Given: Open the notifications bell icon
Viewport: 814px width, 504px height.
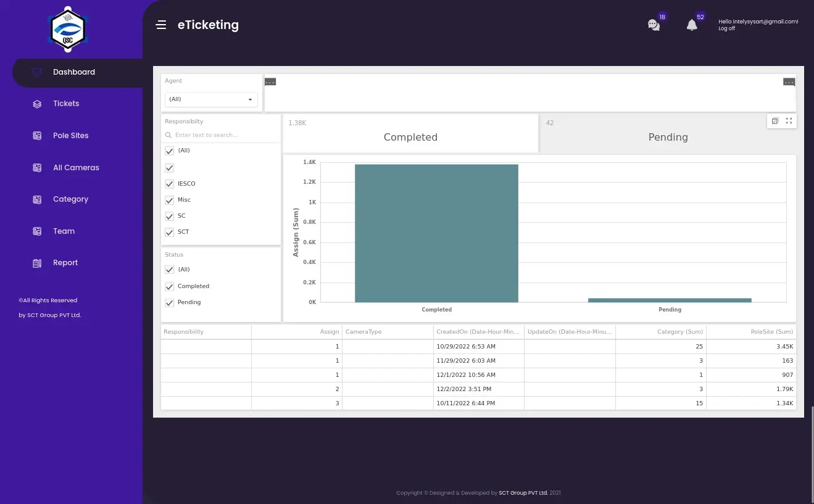Looking at the screenshot, I should tap(692, 25).
